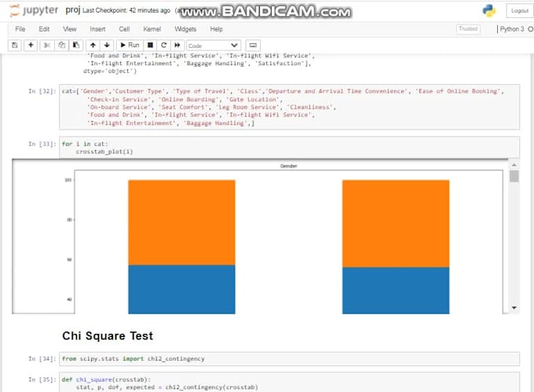The width and height of the screenshot is (534, 392).
Task: Click the In [32] prompt label
Action: tap(42, 91)
